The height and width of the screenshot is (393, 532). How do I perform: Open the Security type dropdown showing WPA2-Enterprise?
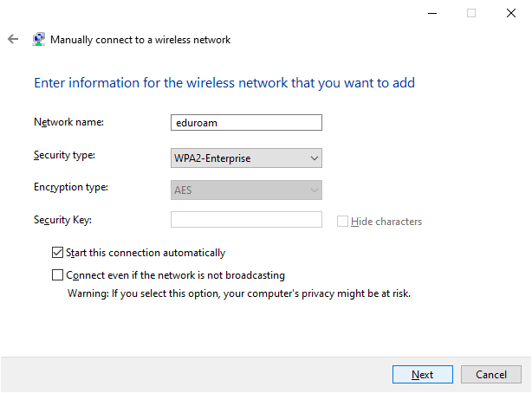246,158
